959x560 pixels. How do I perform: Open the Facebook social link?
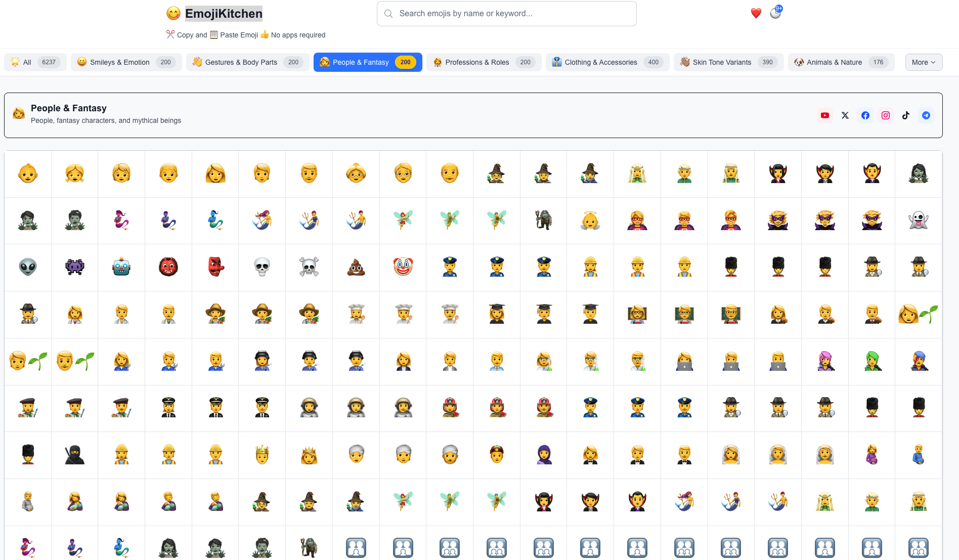coord(865,115)
